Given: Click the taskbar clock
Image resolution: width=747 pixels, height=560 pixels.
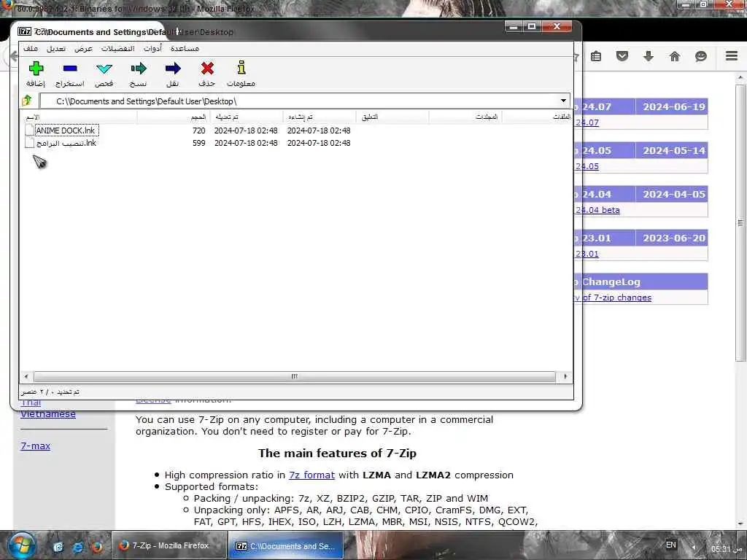Looking at the screenshot, I should (727, 549).
